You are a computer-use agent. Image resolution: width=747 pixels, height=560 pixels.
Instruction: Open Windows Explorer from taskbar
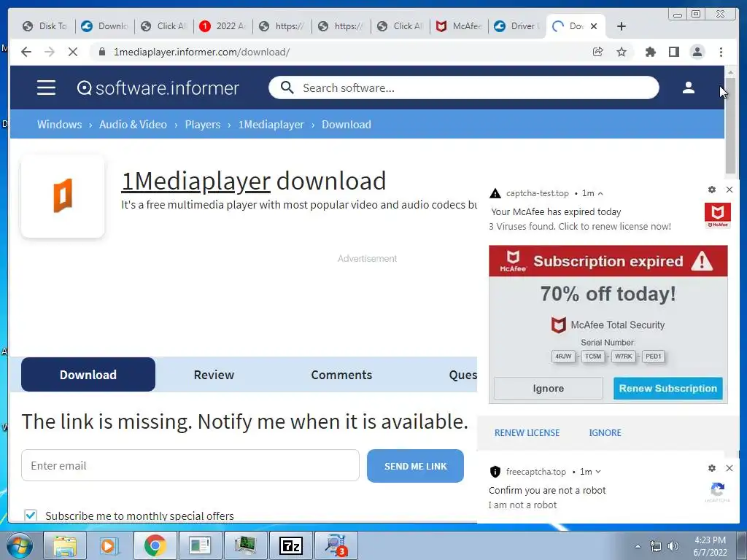[65, 545]
